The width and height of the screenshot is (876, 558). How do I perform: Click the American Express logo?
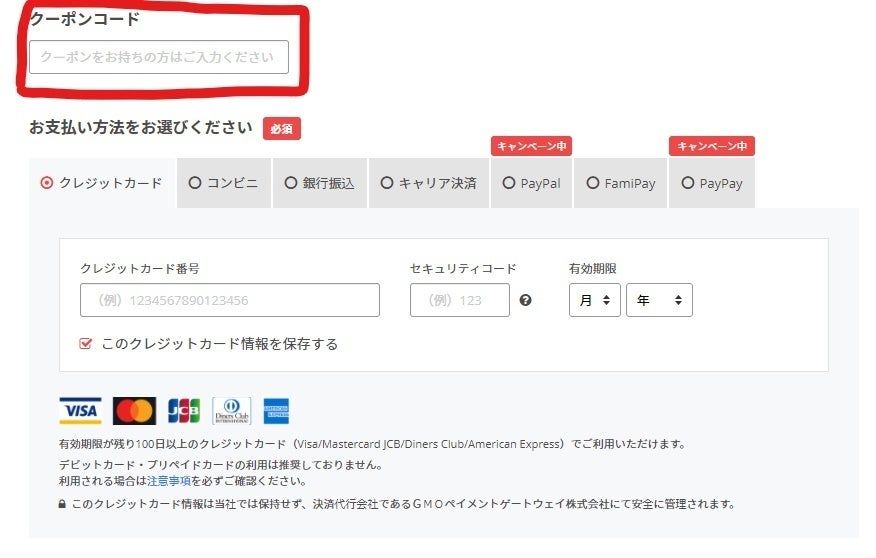coord(277,411)
